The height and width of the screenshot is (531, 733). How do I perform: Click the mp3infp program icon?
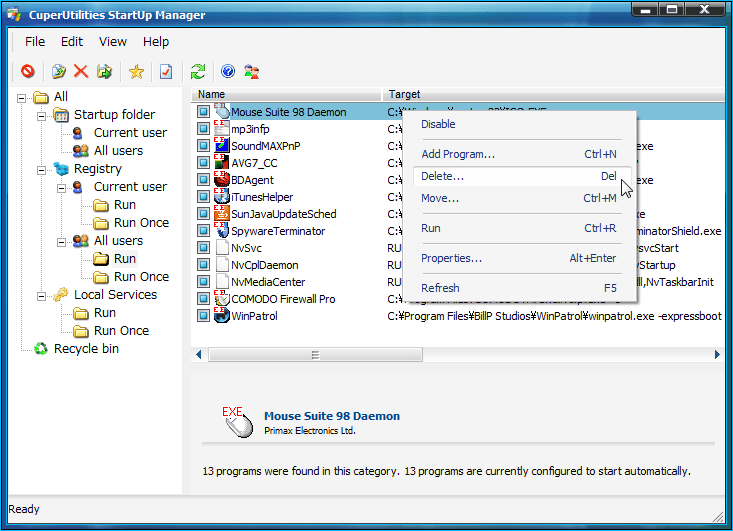click(x=222, y=129)
